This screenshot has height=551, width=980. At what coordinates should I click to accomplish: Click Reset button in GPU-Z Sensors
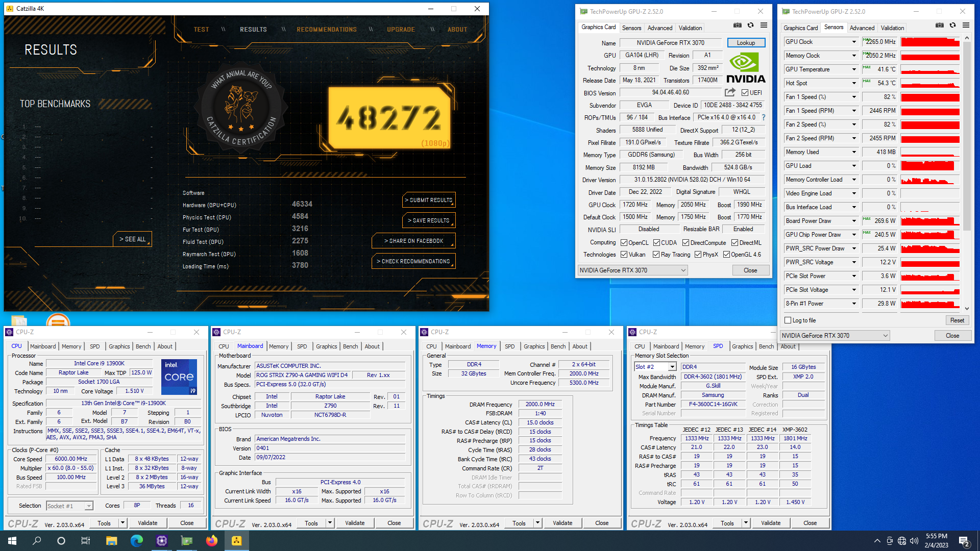(x=957, y=320)
